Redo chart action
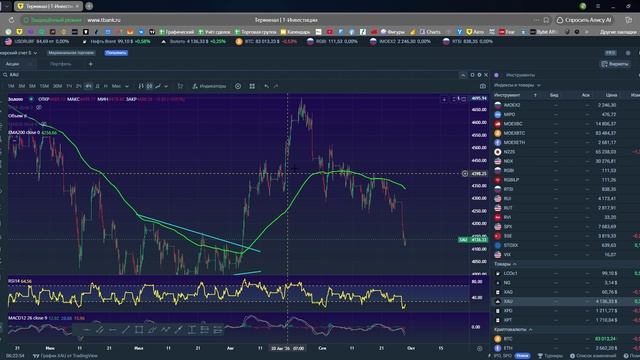 coord(276,86)
